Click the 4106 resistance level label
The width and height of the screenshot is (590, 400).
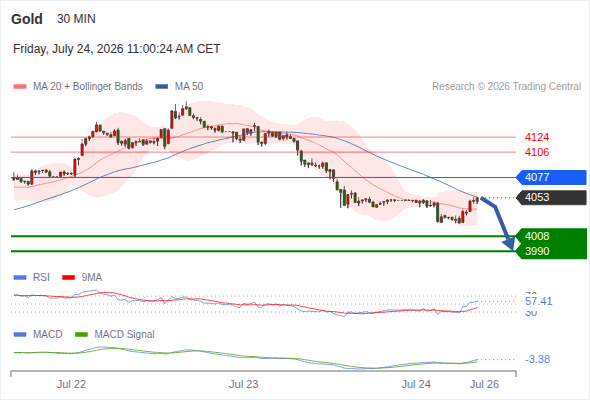pyautogui.click(x=537, y=152)
